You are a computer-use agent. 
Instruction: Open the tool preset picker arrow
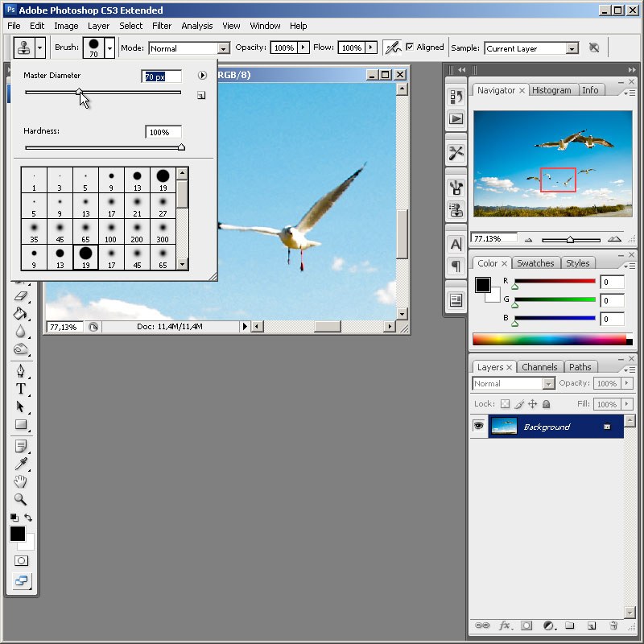click(39, 47)
